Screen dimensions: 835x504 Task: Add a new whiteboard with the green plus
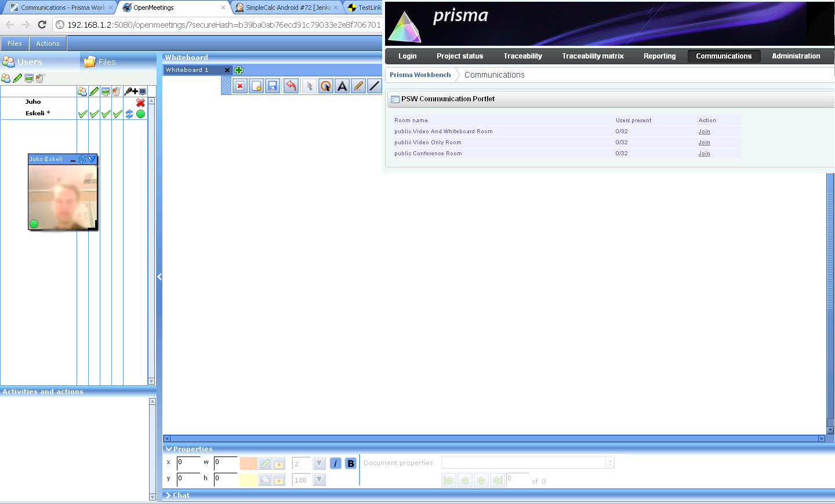238,70
